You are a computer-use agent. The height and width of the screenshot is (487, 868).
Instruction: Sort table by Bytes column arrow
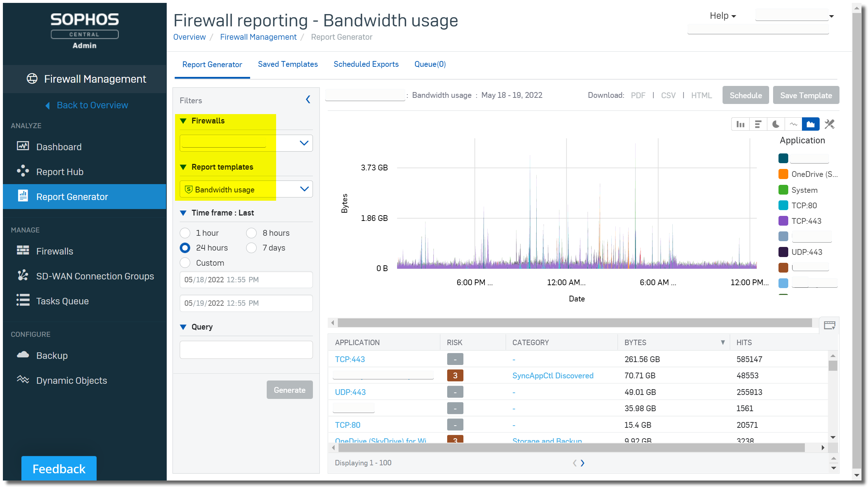click(723, 342)
